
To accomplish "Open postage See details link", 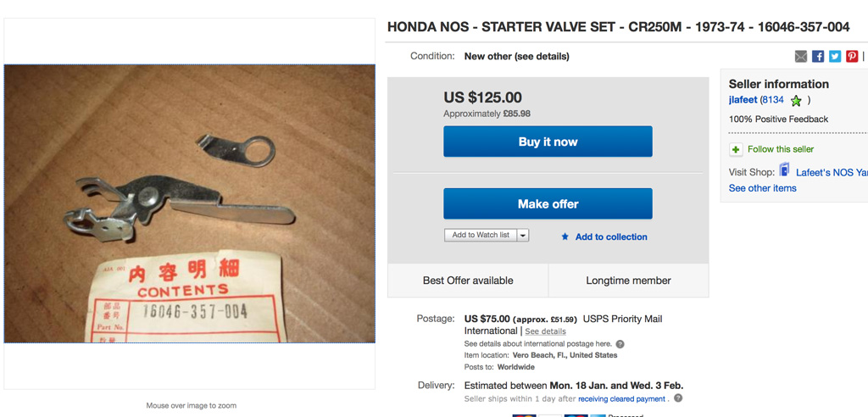I will pos(545,331).
